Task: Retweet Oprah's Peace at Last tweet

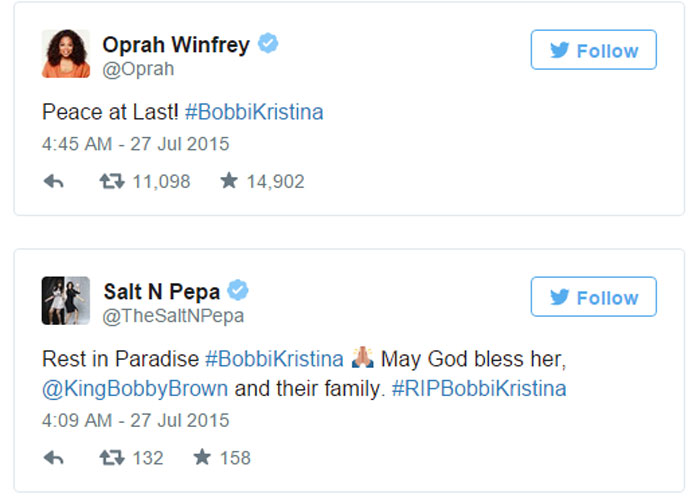Action: (111, 182)
